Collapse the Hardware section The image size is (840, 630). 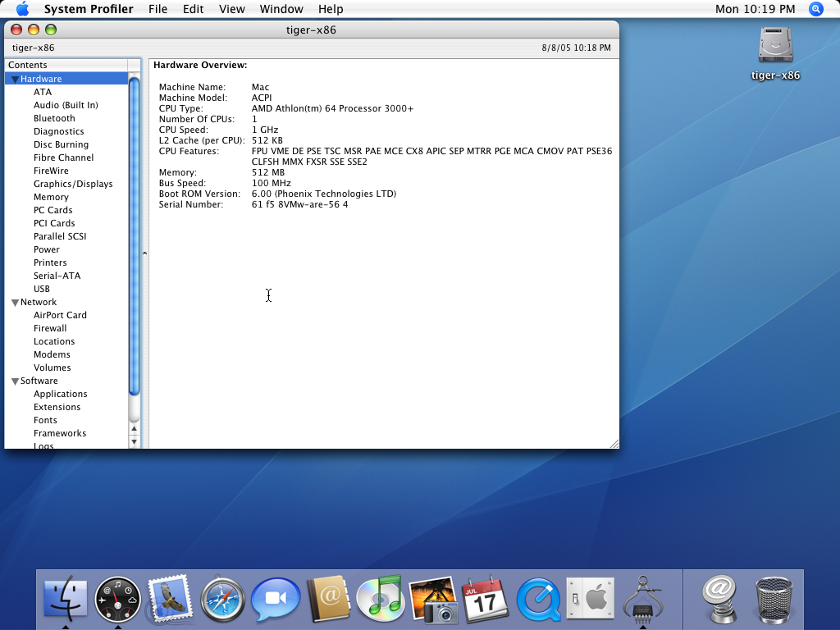pos(15,80)
